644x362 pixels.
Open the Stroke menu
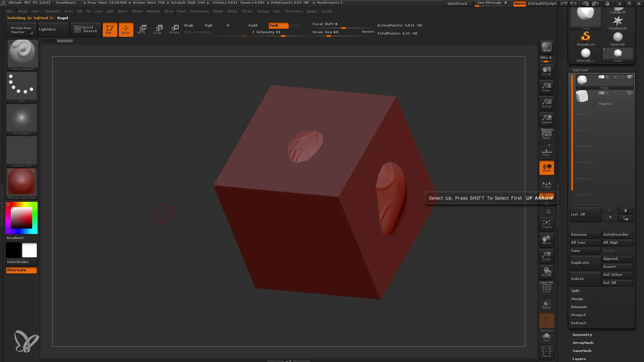click(247, 11)
